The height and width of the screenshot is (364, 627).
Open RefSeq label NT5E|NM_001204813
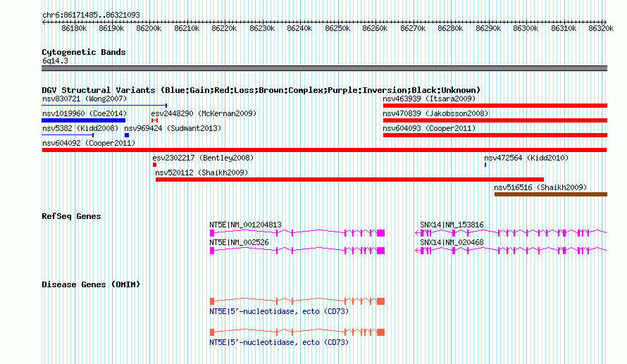coord(246,225)
